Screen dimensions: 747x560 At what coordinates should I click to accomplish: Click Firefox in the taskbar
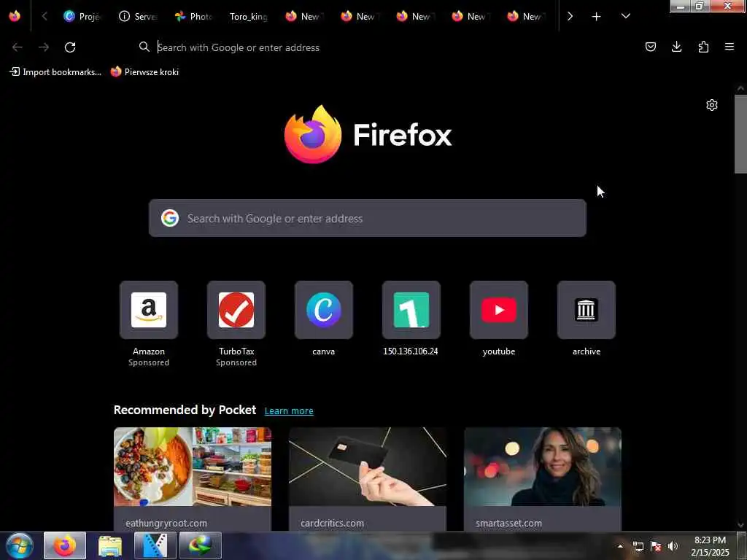[65, 545]
